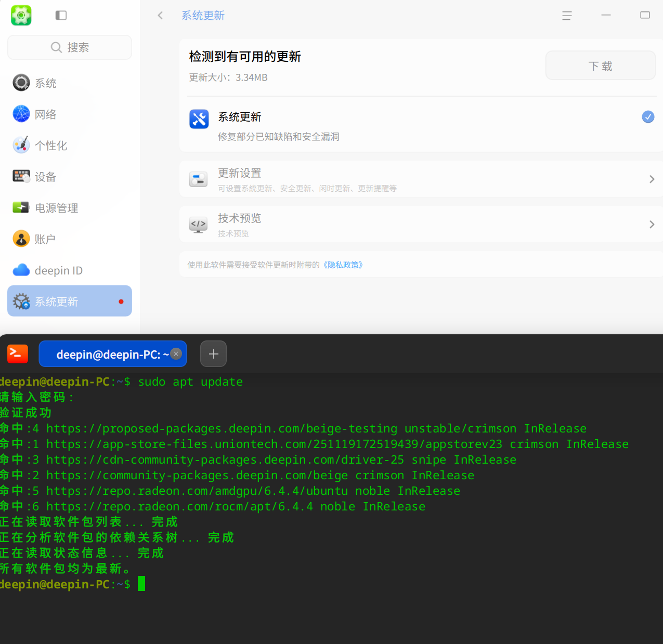Select the deepin@deepin-PC terminal tab

(x=112, y=354)
